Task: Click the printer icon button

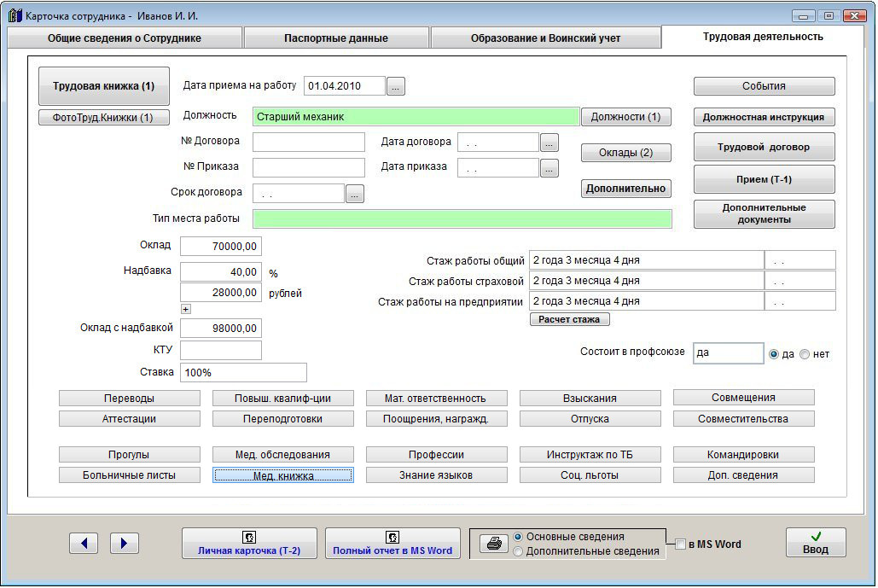Action: tap(493, 544)
